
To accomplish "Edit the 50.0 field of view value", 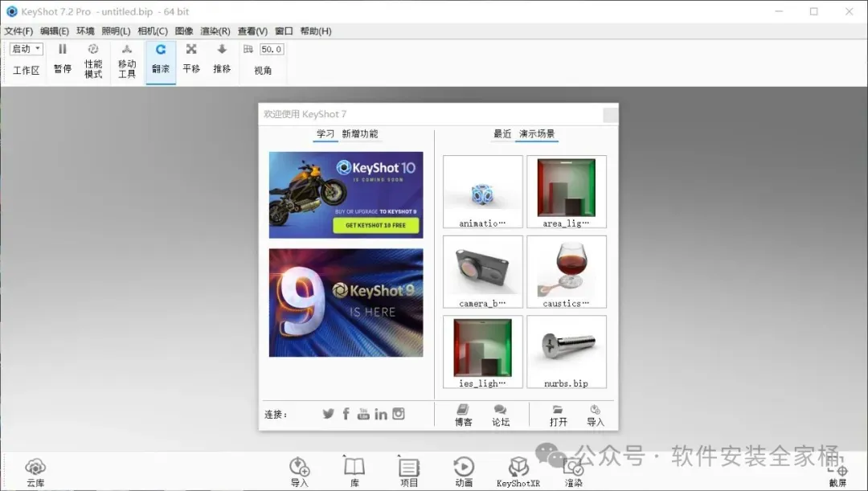I will (272, 49).
